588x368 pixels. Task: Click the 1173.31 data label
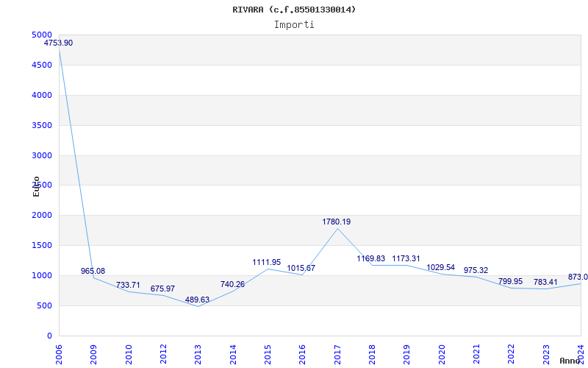pos(406,259)
